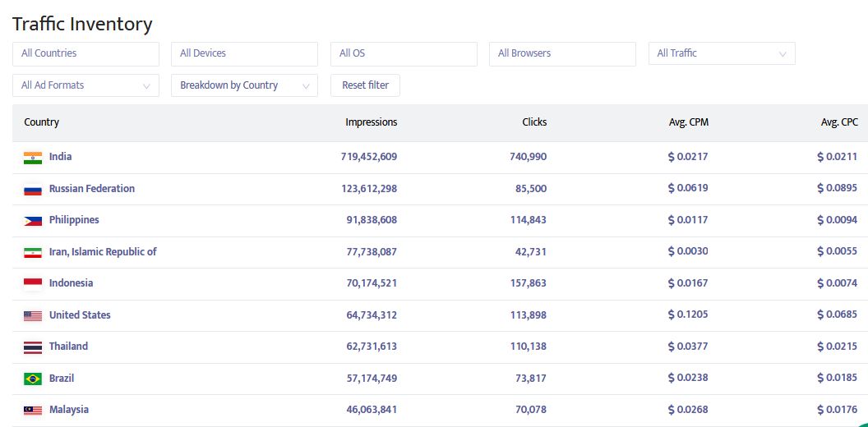Screen dimensions: 868x427
Task: Click the Brazil flag icon
Action: pyautogui.click(x=33, y=379)
